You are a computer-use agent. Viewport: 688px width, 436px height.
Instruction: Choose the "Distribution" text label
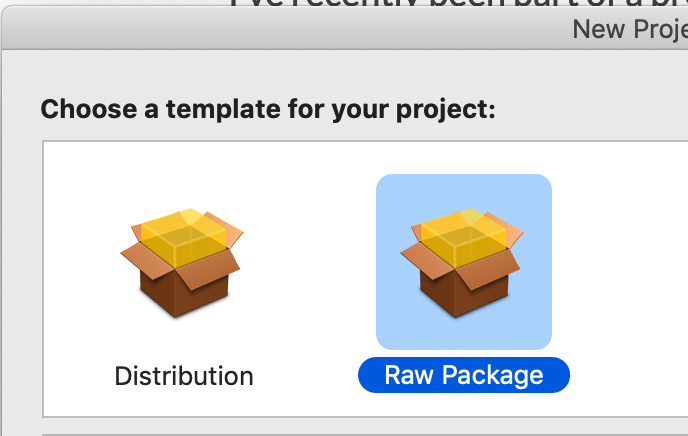click(184, 376)
